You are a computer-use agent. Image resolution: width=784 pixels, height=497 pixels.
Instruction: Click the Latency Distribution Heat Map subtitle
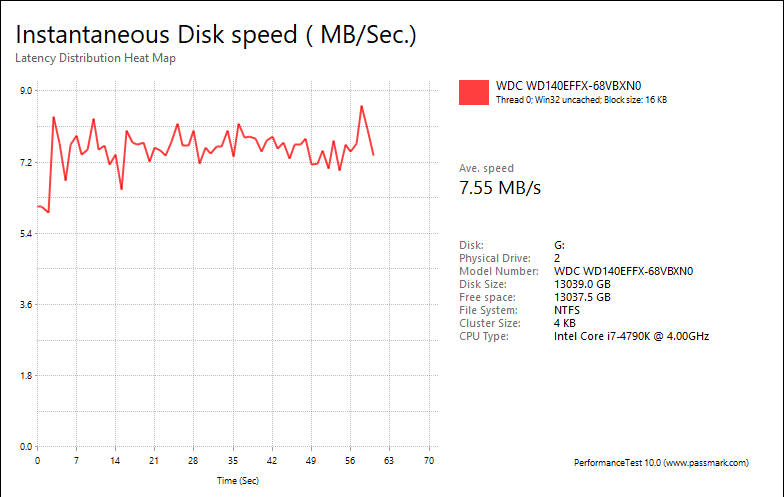coord(96,58)
